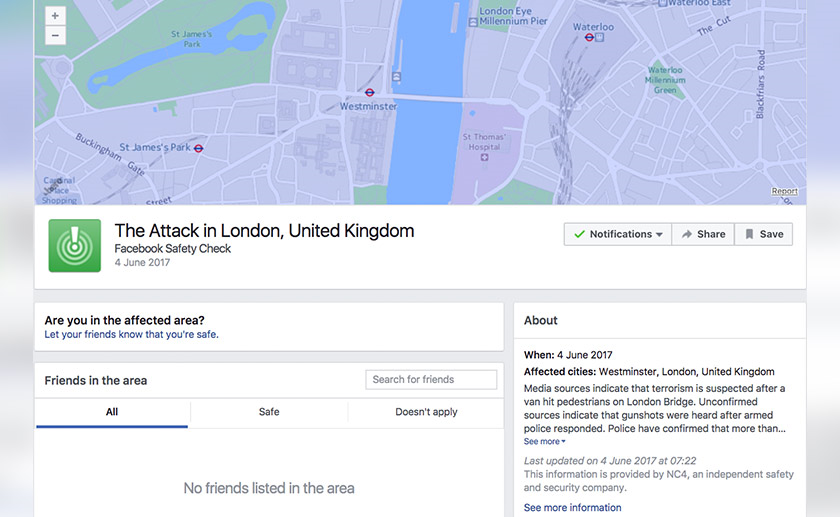840x517 pixels.
Task: Click the map Report link
Action: (785, 191)
